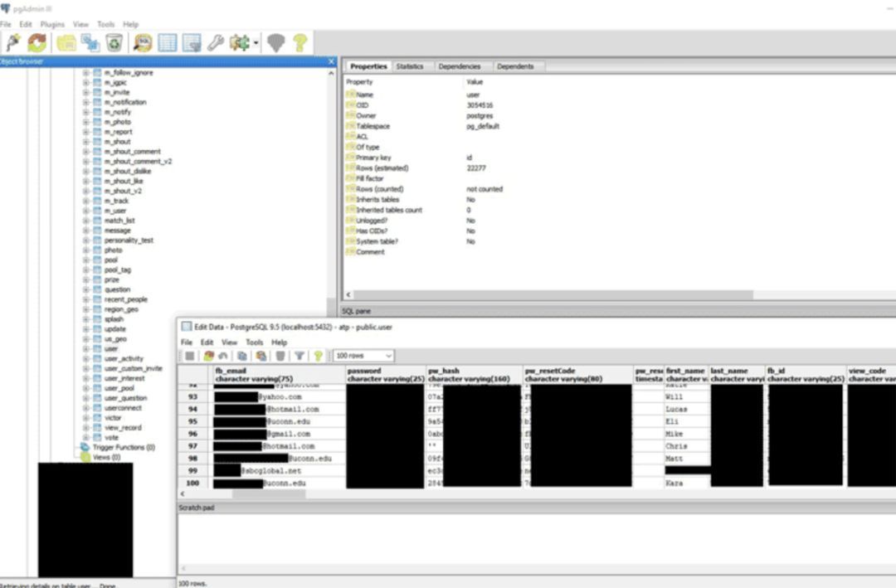Open maintenance wrench tool

(x=216, y=43)
